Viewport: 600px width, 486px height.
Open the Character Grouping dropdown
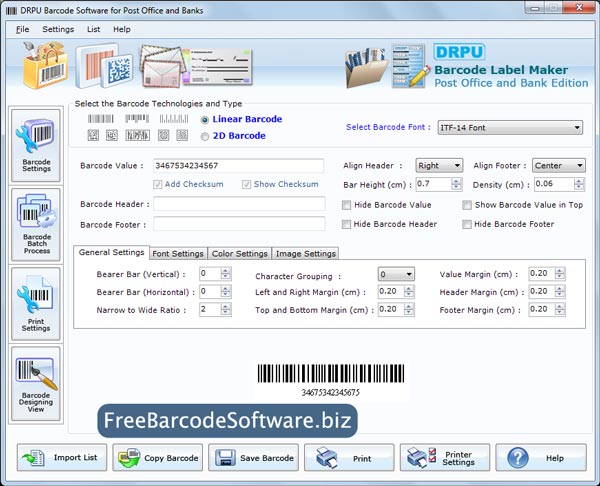point(396,274)
